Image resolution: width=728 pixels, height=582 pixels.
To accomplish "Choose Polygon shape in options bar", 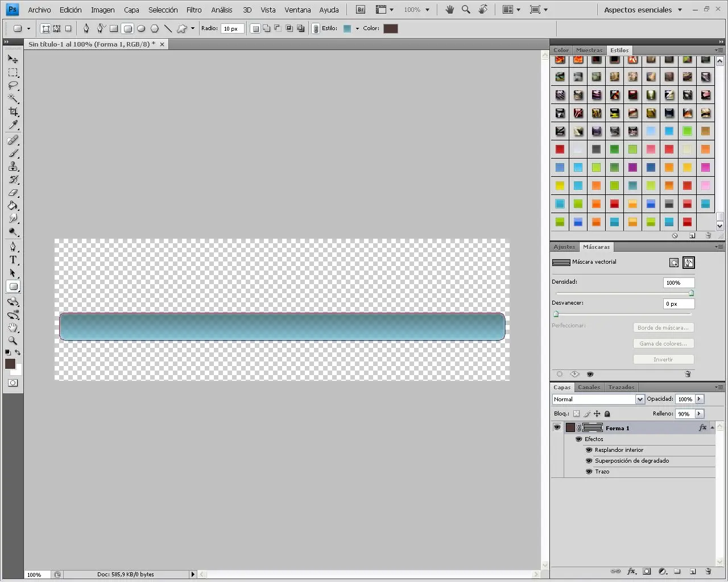I will (x=154, y=28).
